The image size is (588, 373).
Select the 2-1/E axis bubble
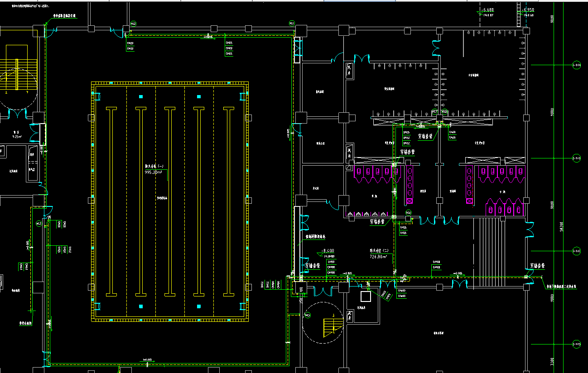[x=577, y=251]
